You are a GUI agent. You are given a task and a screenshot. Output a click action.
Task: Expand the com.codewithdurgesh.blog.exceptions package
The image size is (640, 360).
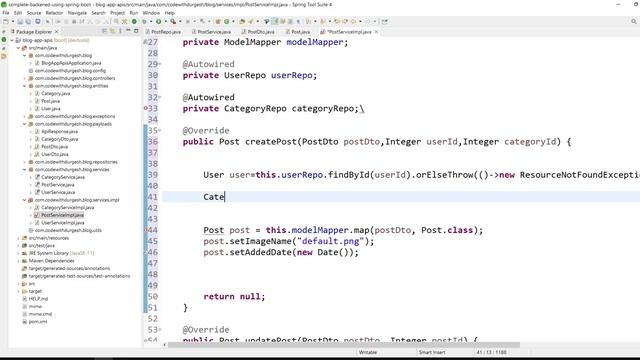[x=24, y=116]
